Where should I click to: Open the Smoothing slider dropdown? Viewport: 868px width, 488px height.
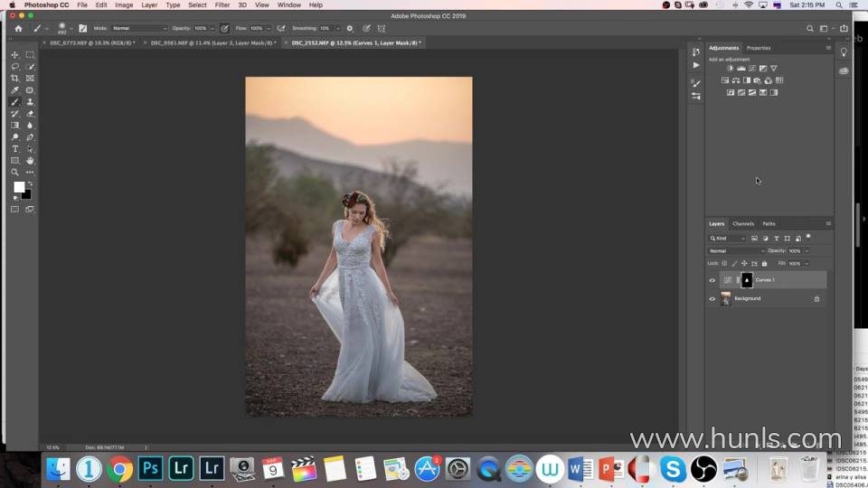[x=337, y=28]
